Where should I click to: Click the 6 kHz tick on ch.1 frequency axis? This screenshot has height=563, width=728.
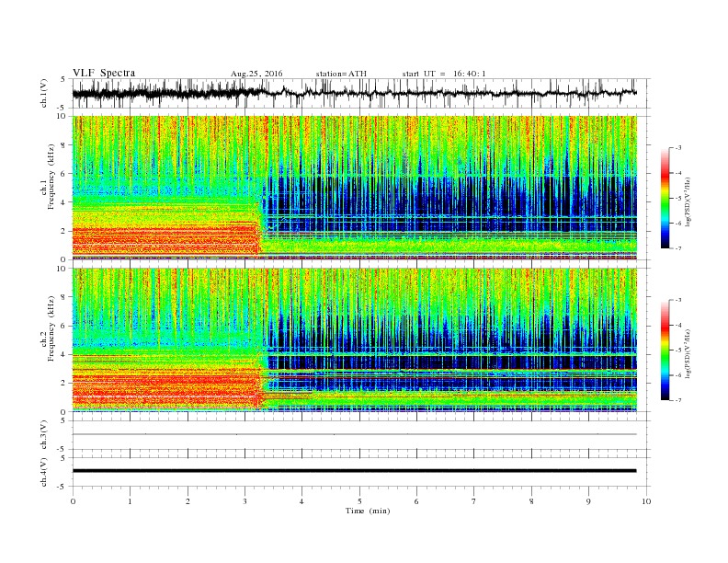(64, 174)
